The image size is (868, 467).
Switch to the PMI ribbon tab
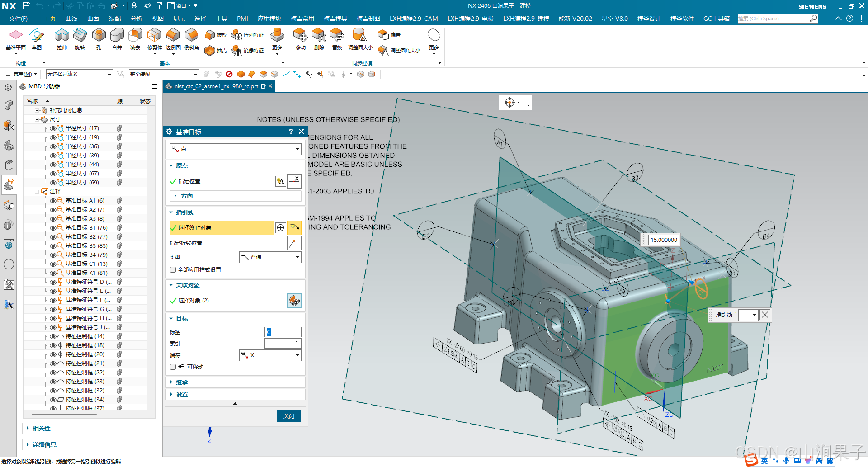tap(242, 19)
